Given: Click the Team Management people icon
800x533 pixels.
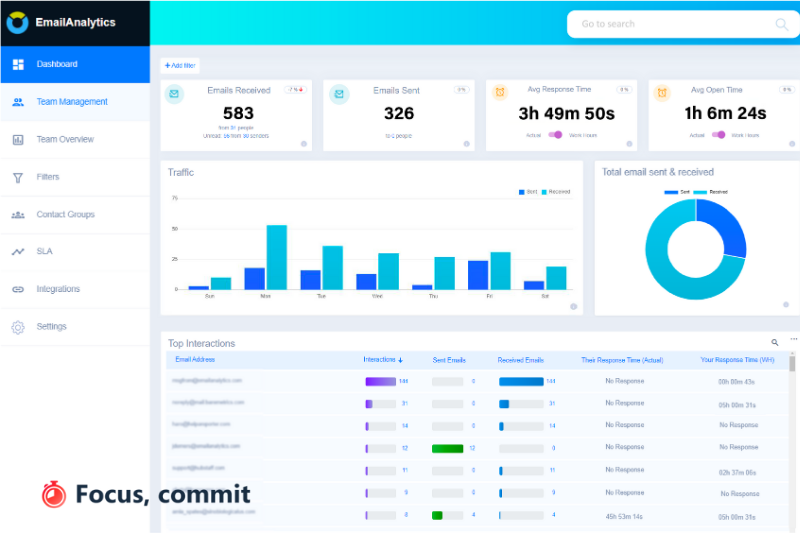Looking at the screenshot, I should (x=18, y=102).
